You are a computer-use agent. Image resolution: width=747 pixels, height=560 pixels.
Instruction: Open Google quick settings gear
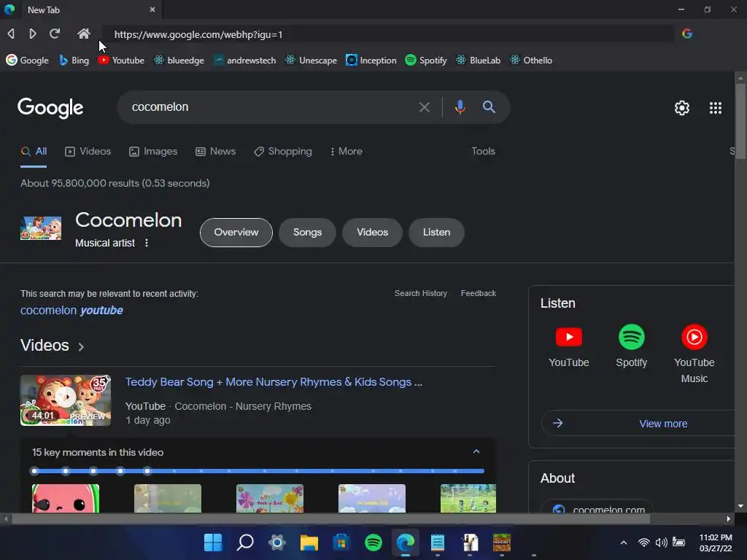(x=682, y=108)
